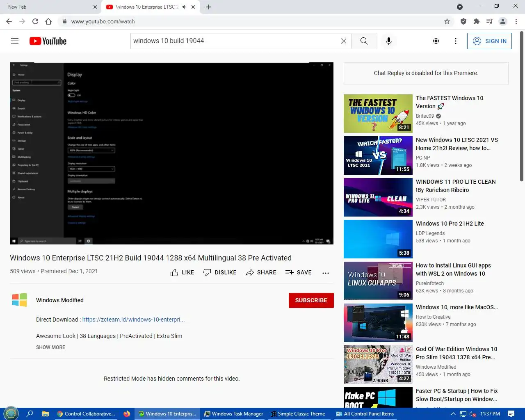Open the media control toolbar icon
The width and height of the screenshot is (525, 420).
coord(490,21)
